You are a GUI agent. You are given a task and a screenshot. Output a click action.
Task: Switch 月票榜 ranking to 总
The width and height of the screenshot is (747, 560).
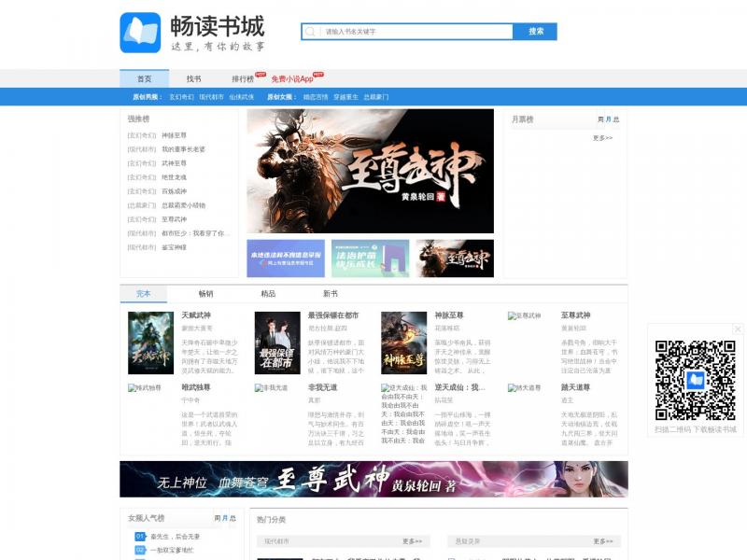[616, 119]
